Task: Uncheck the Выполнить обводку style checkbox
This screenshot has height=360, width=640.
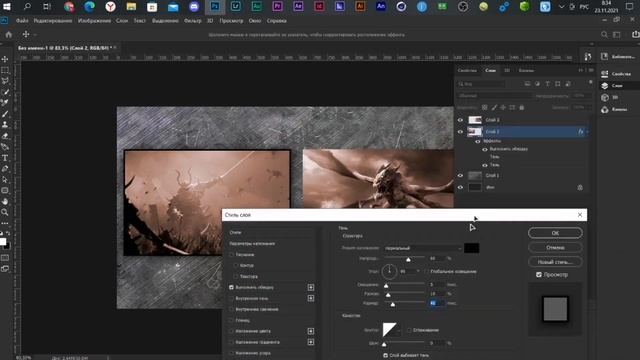Action: click(x=231, y=287)
